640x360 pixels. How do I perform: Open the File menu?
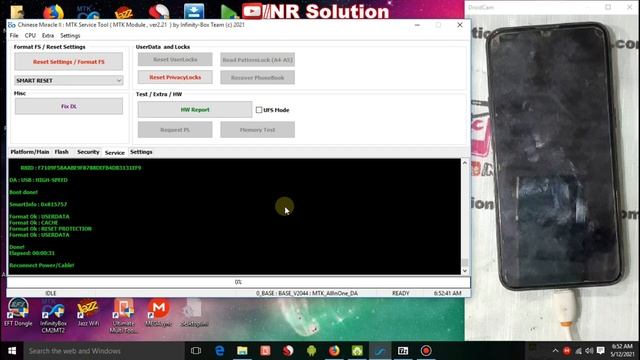coord(14,36)
